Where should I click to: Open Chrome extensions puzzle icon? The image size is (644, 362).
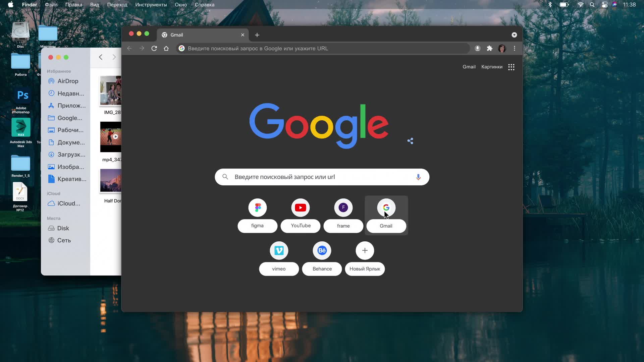point(490,48)
